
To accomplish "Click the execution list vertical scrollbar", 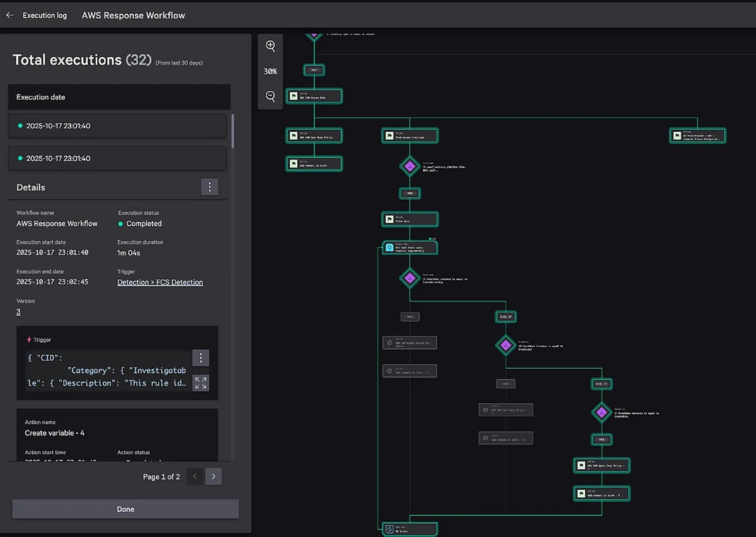I will pyautogui.click(x=233, y=132).
